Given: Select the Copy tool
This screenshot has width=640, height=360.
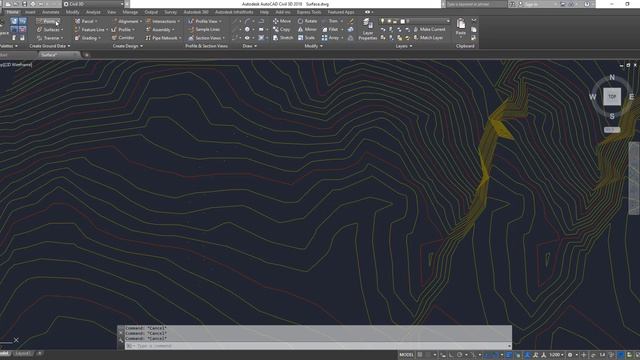Looking at the screenshot, I should (x=282, y=30).
